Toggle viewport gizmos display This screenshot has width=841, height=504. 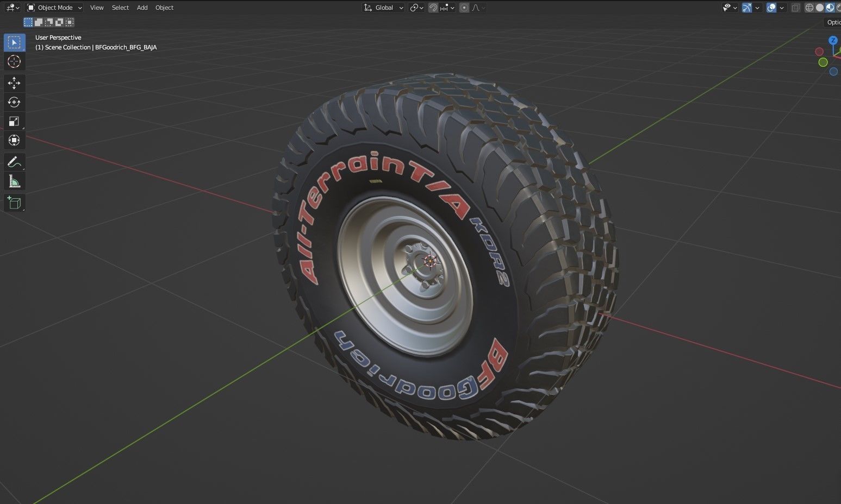click(747, 8)
